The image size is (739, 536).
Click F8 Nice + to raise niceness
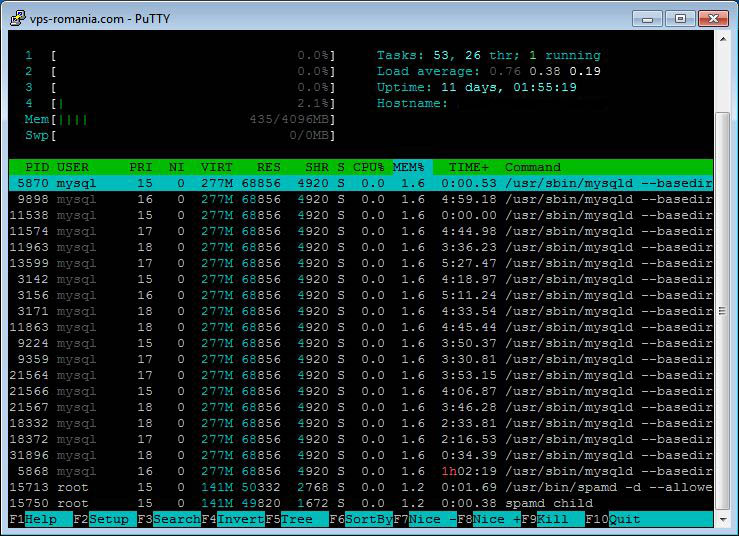pyautogui.click(x=489, y=519)
